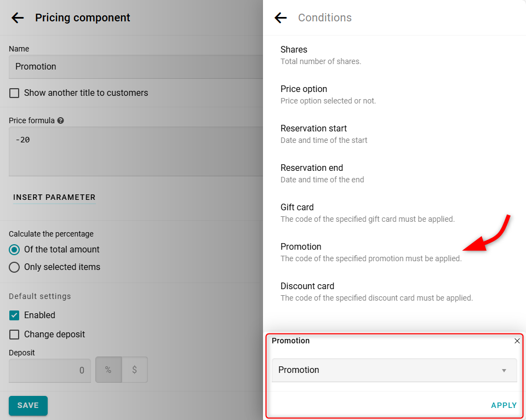The height and width of the screenshot is (420, 526).
Task: Uncheck the Enabled checkbox
Action: point(14,315)
